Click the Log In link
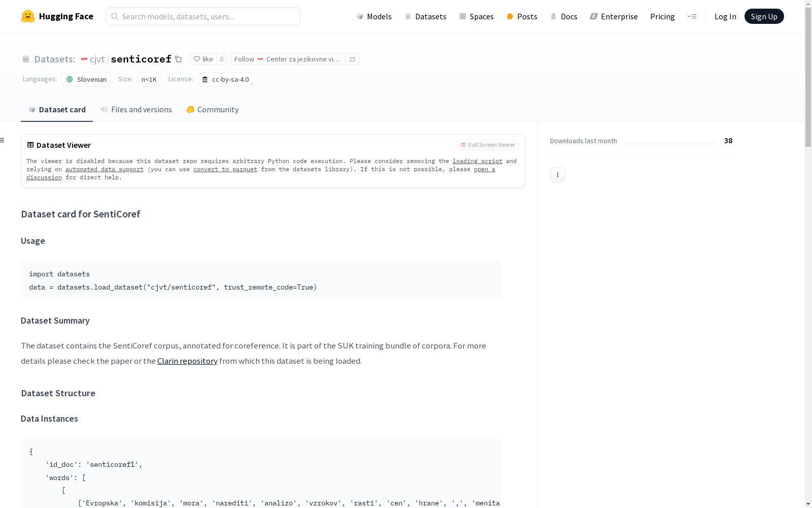812x508 pixels. 725,16
